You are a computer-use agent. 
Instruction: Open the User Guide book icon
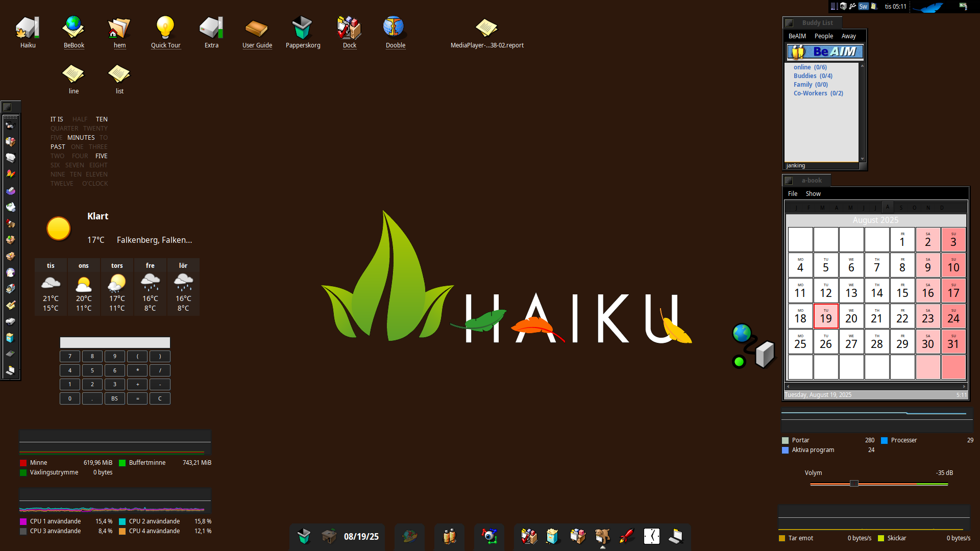pyautogui.click(x=257, y=29)
